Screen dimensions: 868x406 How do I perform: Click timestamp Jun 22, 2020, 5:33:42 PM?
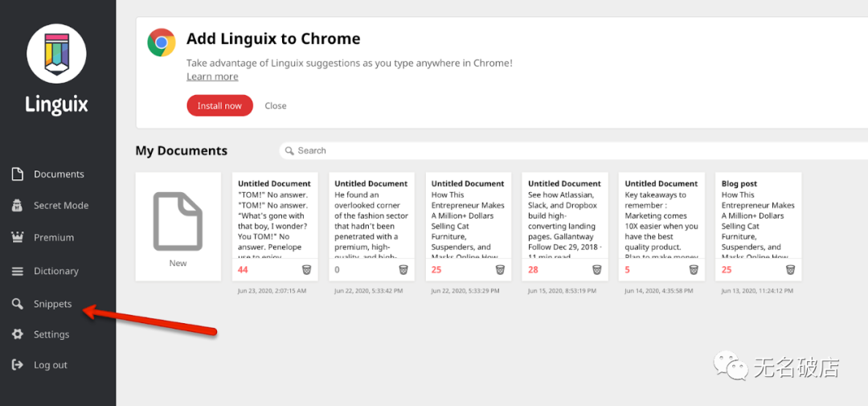pos(369,290)
